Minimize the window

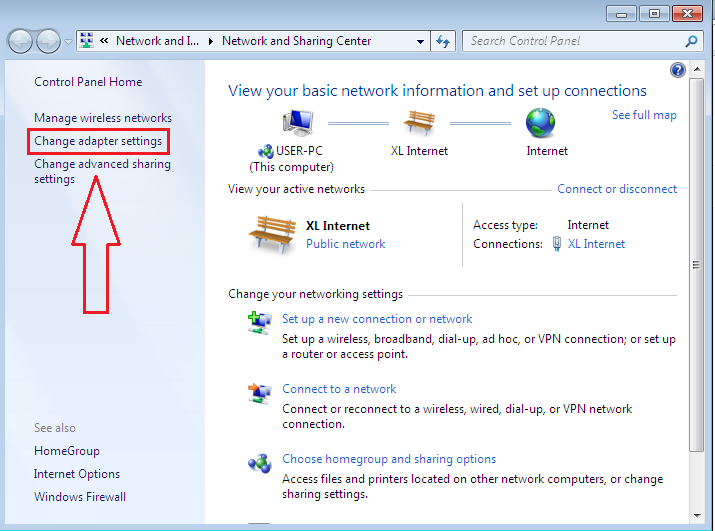click(x=621, y=14)
